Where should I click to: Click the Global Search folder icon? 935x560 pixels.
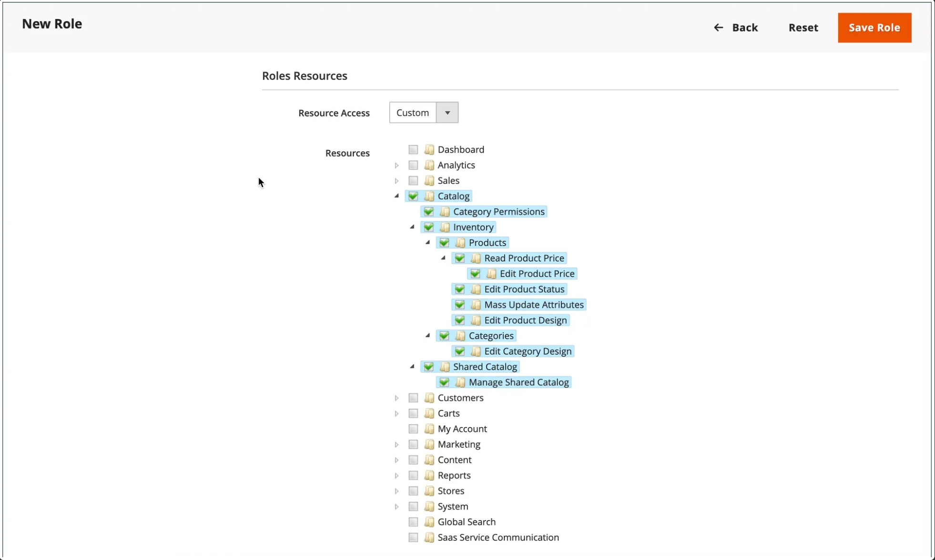[x=429, y=522]
